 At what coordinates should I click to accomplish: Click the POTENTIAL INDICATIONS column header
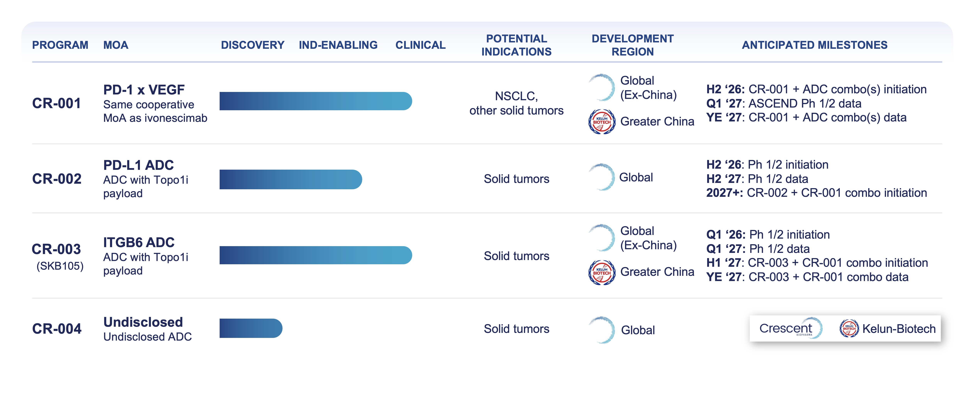coord(516,45)
